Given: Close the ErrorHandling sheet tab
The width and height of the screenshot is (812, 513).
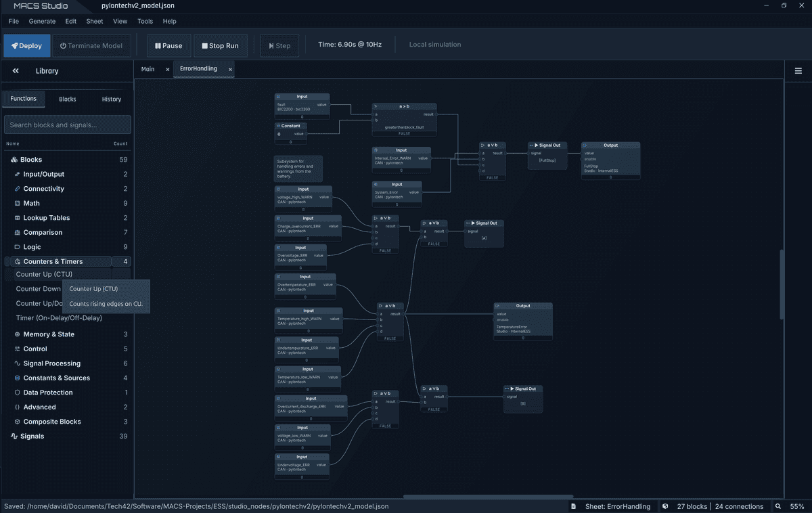Looking at the screenshot, I should 230,69.
